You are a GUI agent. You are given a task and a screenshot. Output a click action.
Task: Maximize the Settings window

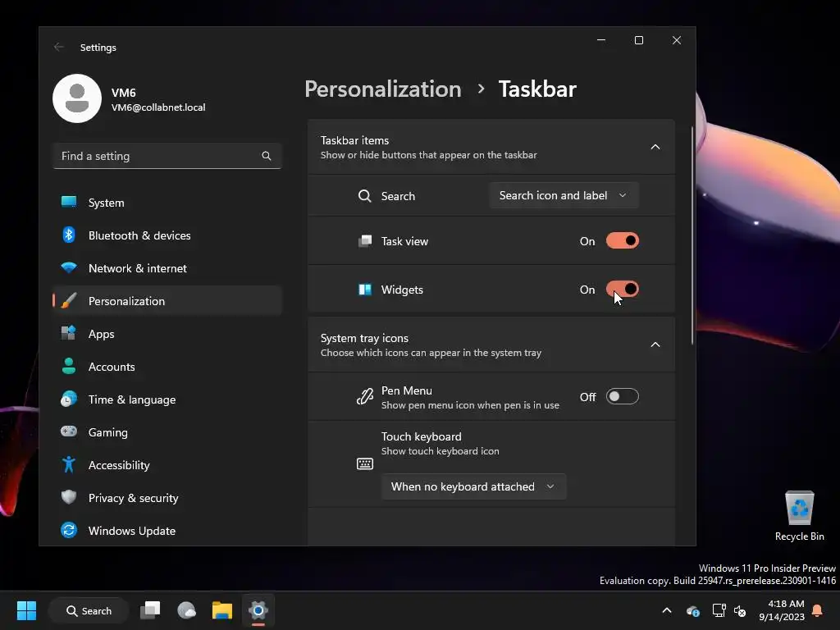638,40
